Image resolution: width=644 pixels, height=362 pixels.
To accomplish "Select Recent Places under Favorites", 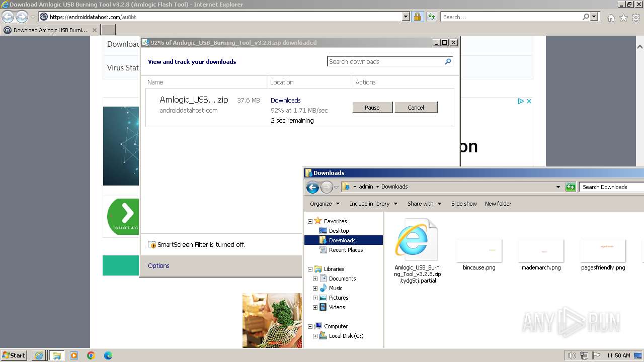I will point(346,250).
